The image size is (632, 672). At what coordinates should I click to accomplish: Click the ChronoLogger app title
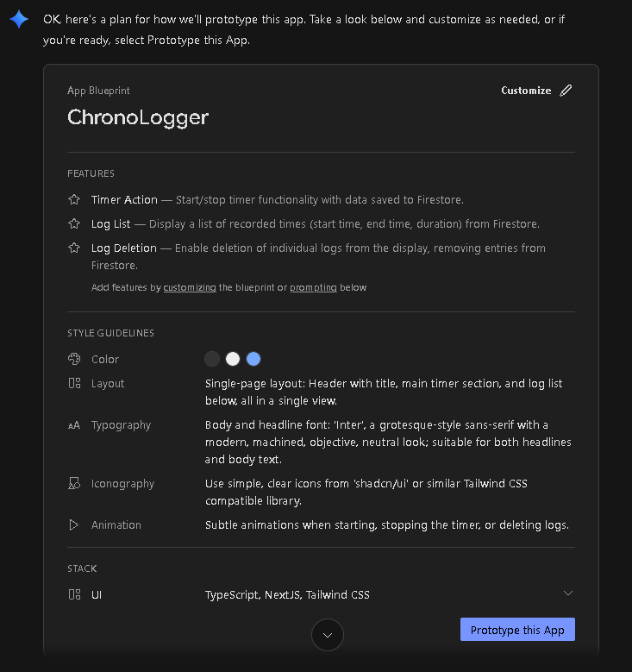pos(138,117)
